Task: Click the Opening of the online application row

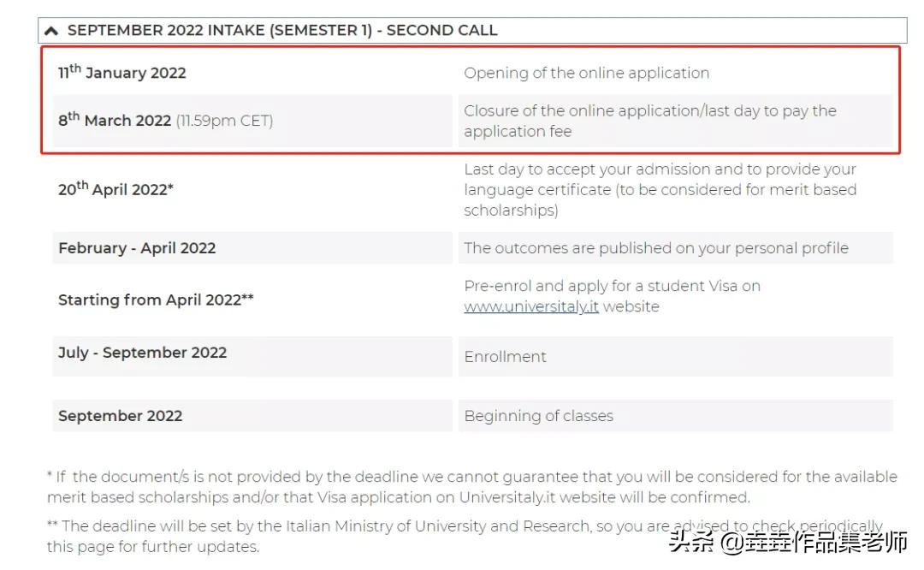Action: click(587, 72)
